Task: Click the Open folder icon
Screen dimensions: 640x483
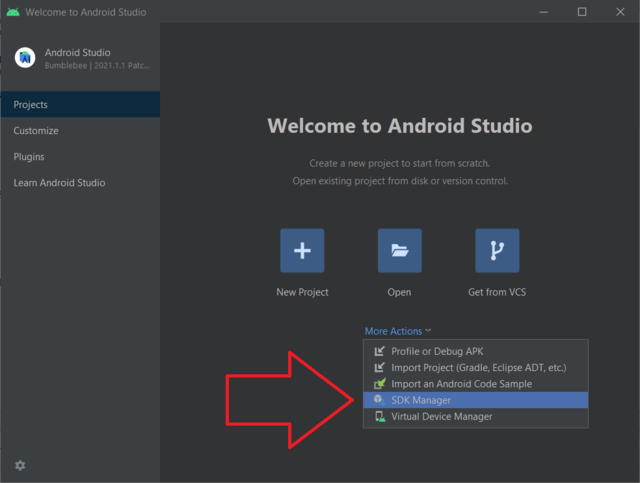Action: point(400,250)
